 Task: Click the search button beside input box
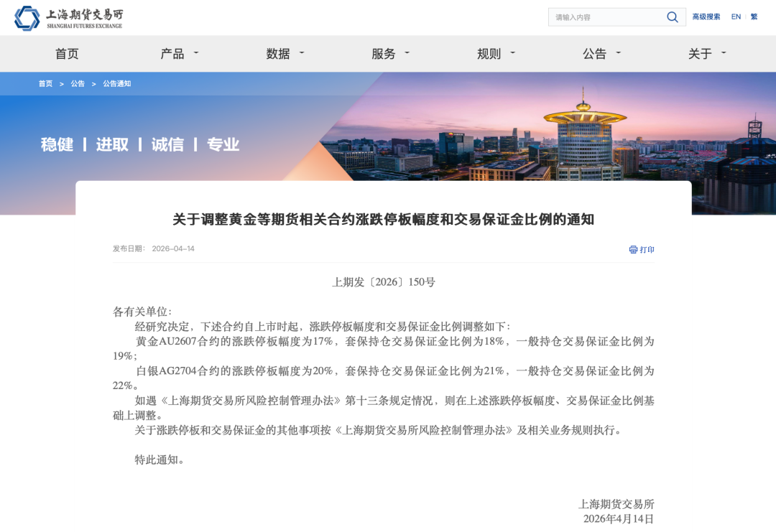pos(672,17)
